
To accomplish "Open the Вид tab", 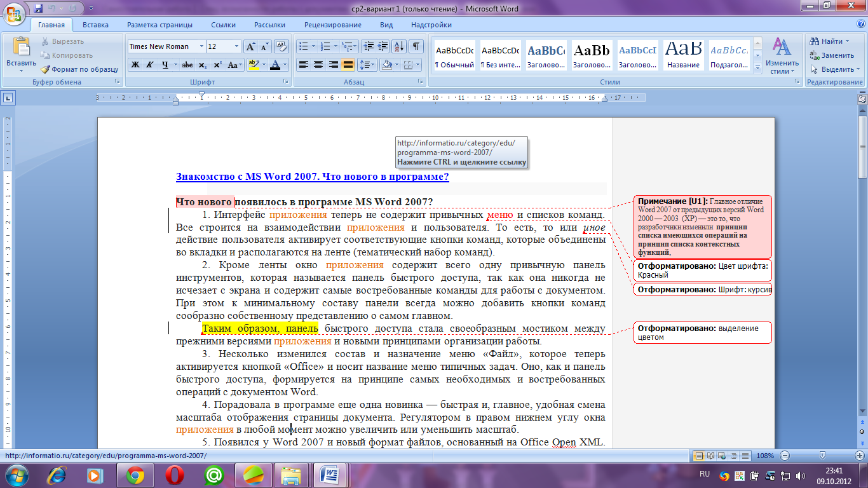I will [x=386, y=25].
